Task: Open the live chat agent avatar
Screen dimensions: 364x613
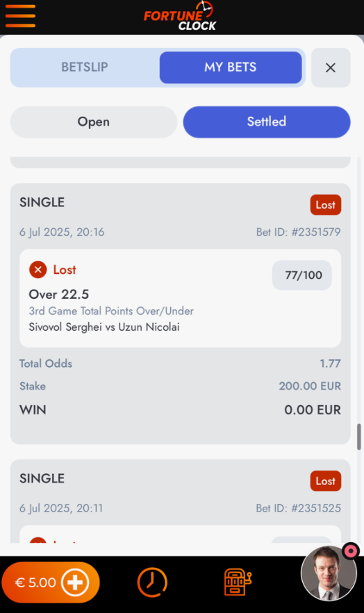Action: (x=329, y=573)
